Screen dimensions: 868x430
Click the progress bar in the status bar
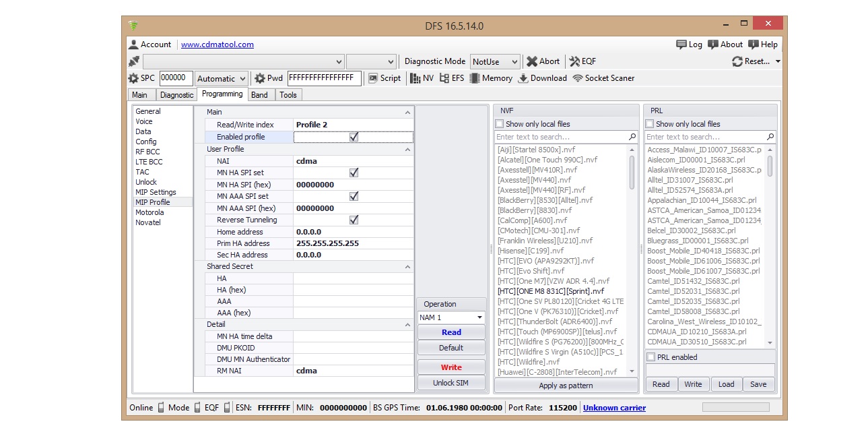point(735,407)
